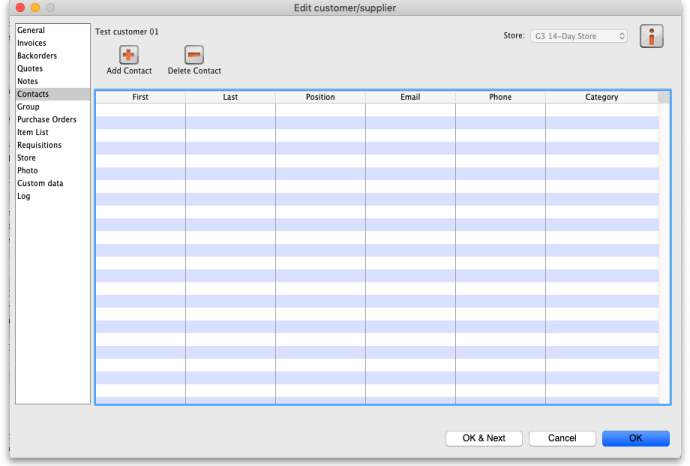Go to the Notes section
This screenshot has width=690, height=466.
click(x=28, y=81)
